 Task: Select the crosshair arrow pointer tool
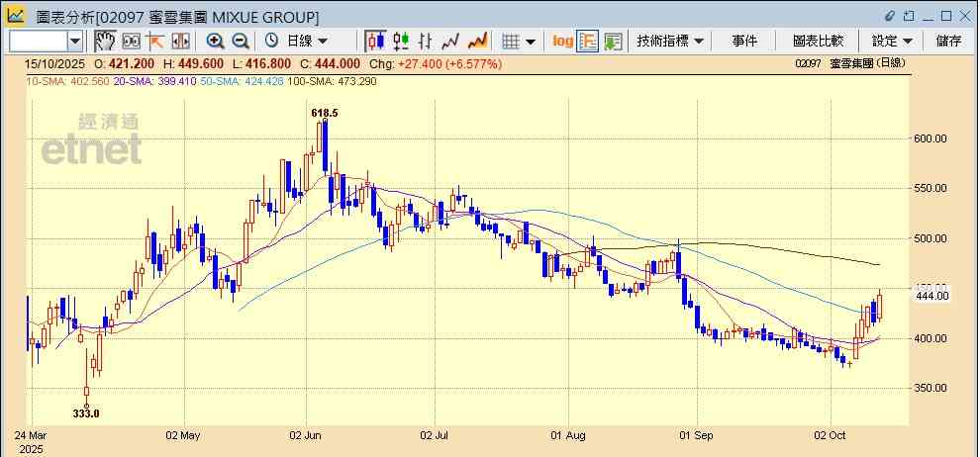coord(155,41)
